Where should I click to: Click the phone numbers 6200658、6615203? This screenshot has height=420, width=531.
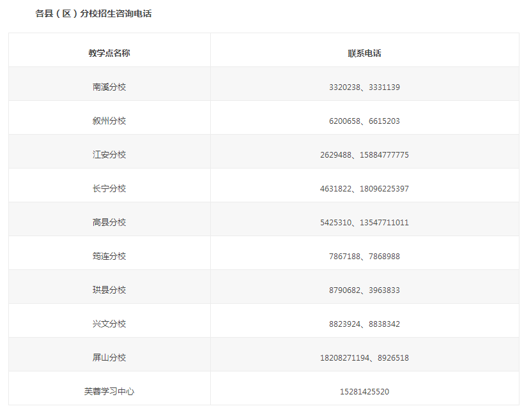pyautogui.click(x=364, y=121)
